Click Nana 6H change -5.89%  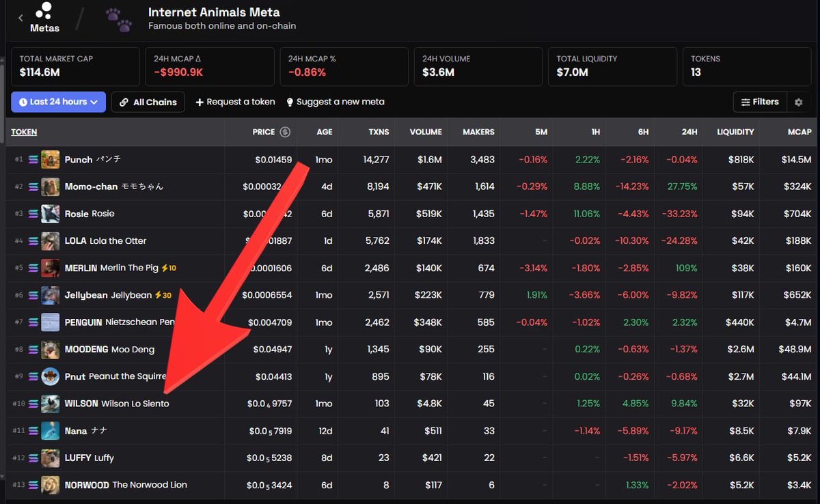633,431
